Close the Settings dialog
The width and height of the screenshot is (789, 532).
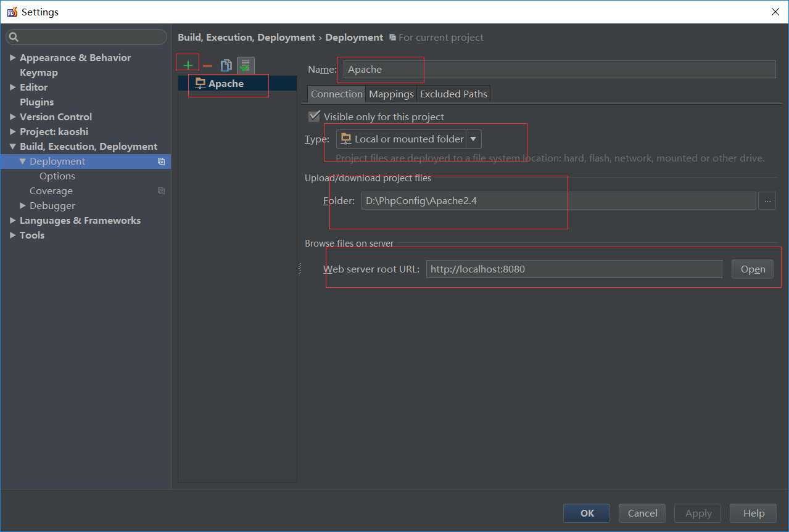775,12
